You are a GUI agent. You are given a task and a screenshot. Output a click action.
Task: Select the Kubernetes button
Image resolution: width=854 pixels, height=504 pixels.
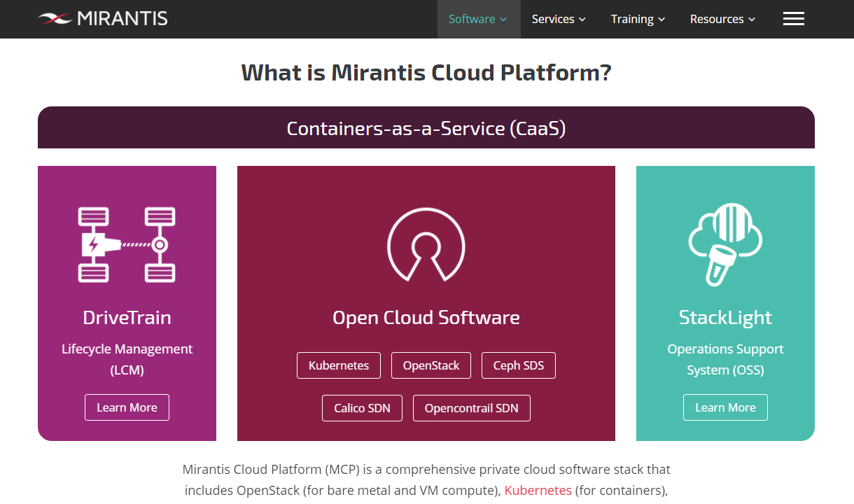pyautogui.click(x=339, y=365)
